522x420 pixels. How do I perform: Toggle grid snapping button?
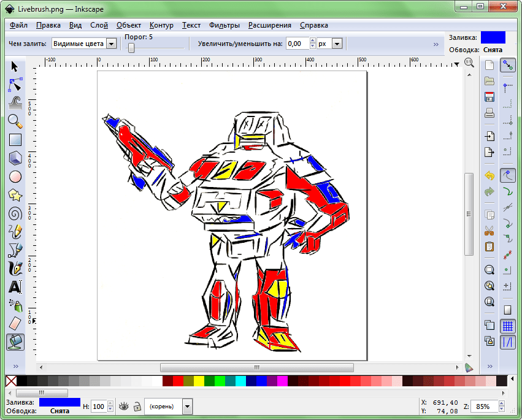507,326
